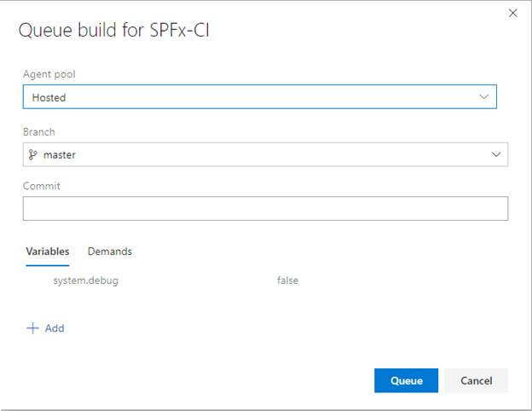Click the Agent pool label

(49, 74)
